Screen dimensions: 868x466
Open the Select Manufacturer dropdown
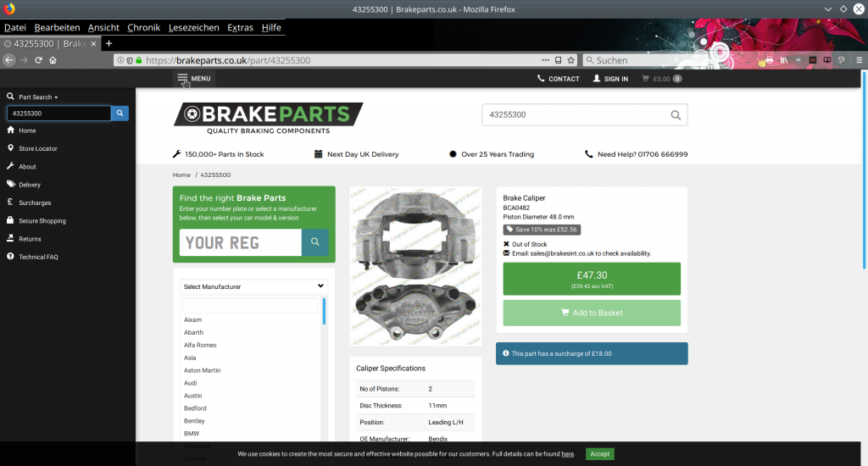[x=253, y=286]
